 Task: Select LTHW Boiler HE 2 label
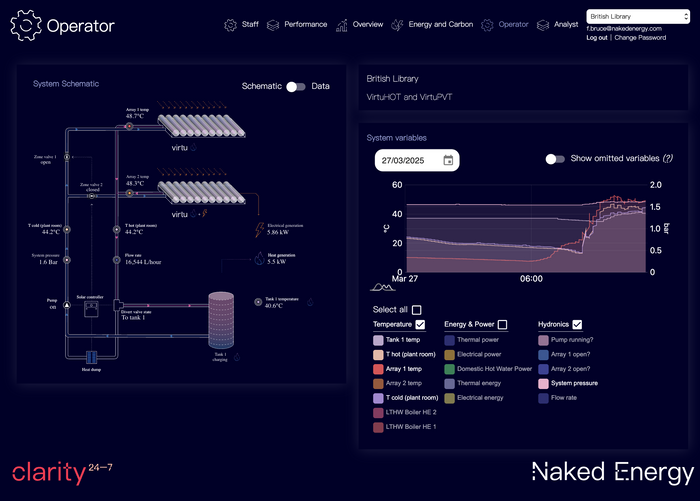point(411,413)
